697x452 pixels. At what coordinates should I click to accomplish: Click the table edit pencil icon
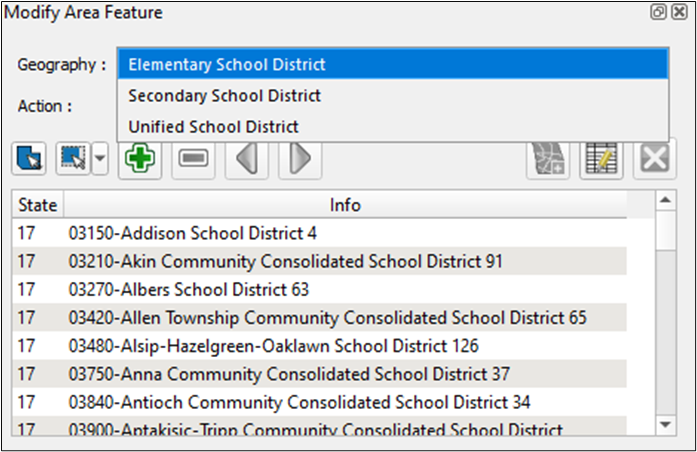[603, 159]
